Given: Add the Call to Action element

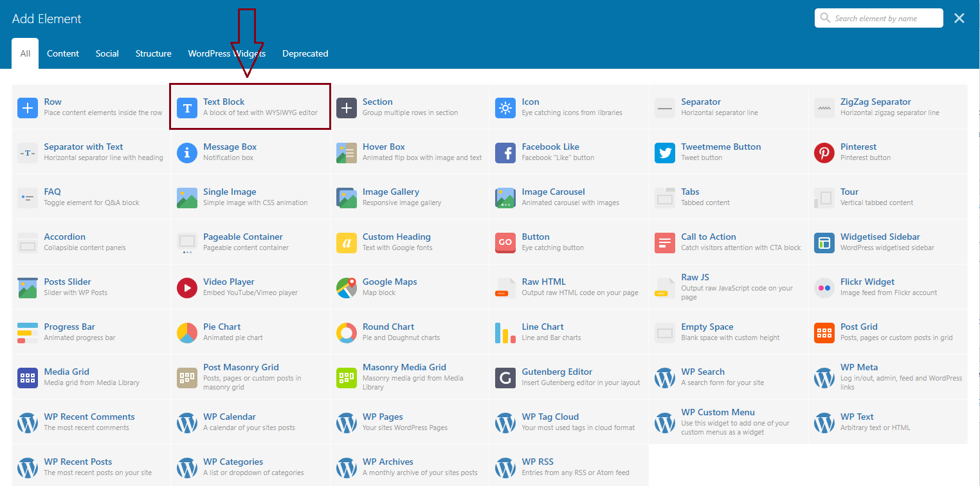Looking at the screenshot, I should coord(708,237).
